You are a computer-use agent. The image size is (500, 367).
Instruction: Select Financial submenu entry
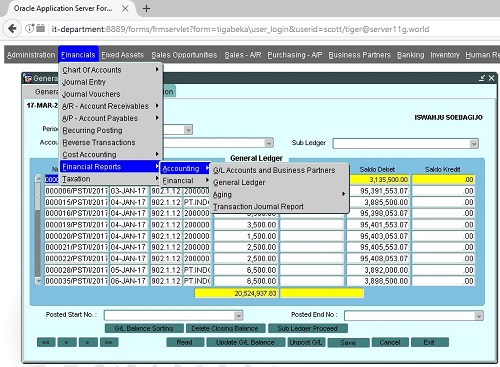(x=185, y=181)
